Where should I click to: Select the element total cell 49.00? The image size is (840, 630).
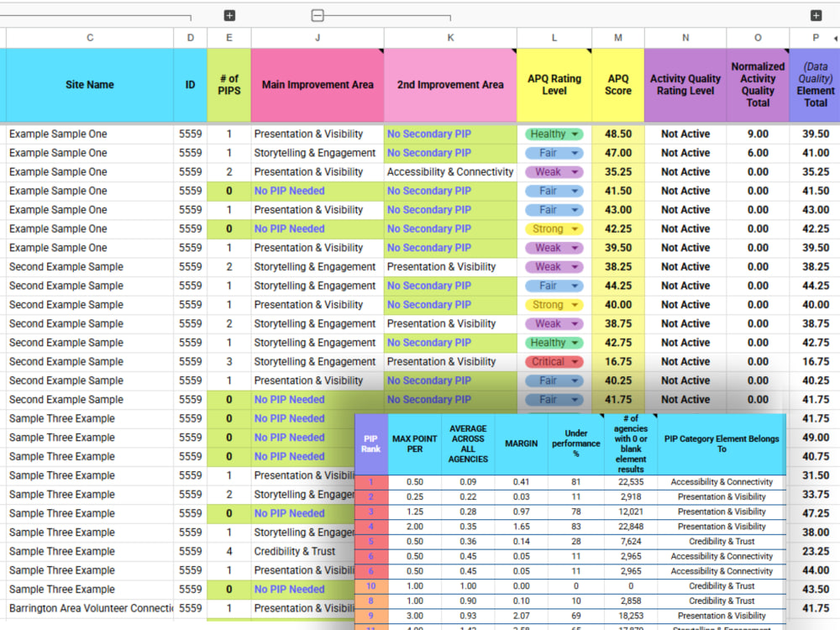(815, 438)
